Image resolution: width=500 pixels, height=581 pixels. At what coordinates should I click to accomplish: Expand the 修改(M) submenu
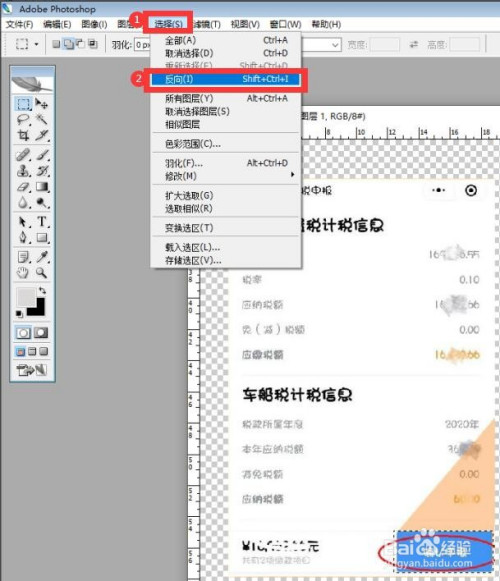(x=226, y=176)
